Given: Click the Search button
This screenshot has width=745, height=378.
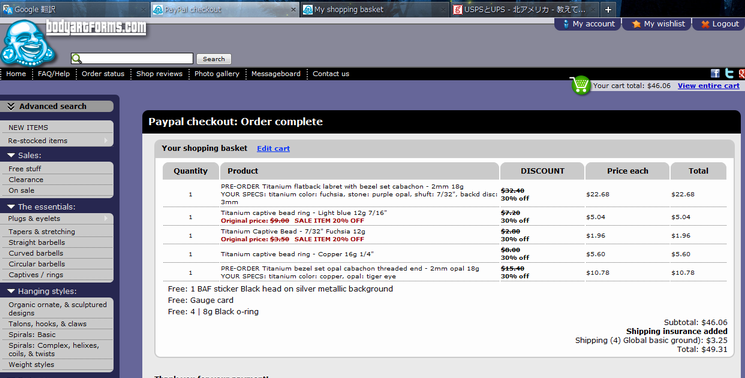Looking at the screenshot, I should tap(214, 59).
